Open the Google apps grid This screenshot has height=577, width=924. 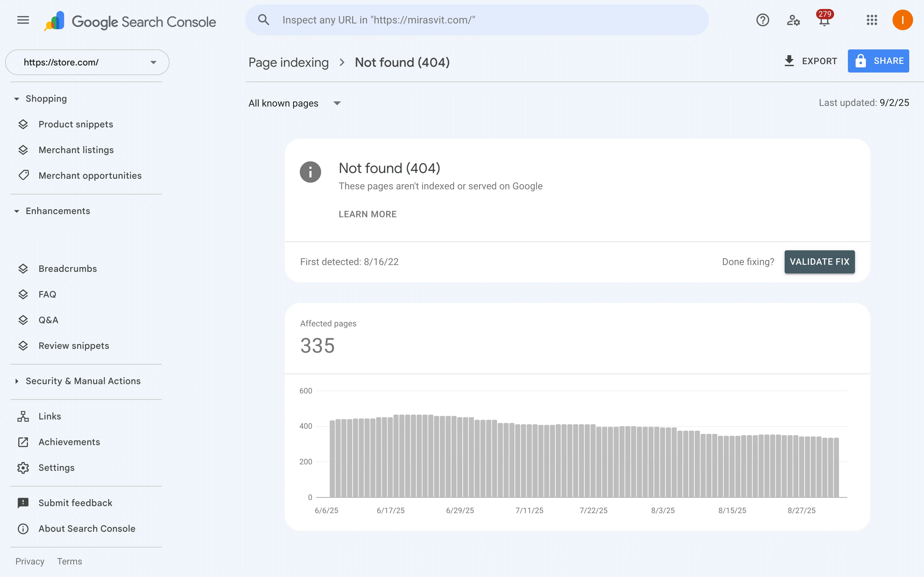pyautogui.click(x=872, y=20)
